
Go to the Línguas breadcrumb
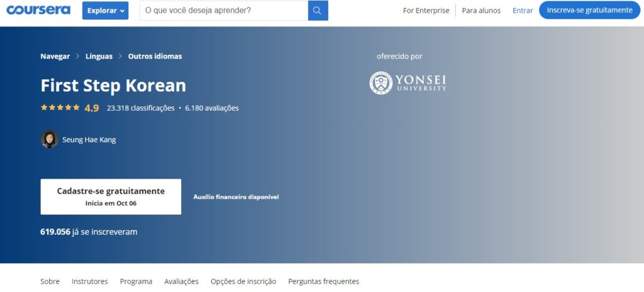99,57
